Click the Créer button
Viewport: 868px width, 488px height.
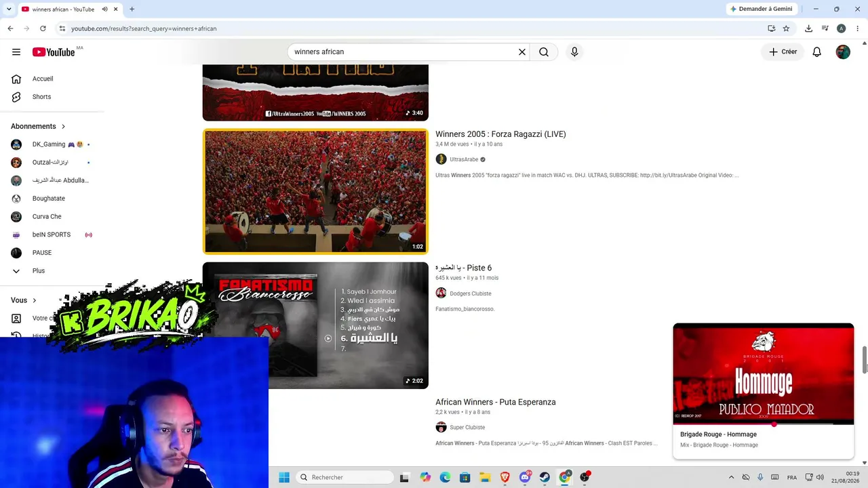(783, 52)
